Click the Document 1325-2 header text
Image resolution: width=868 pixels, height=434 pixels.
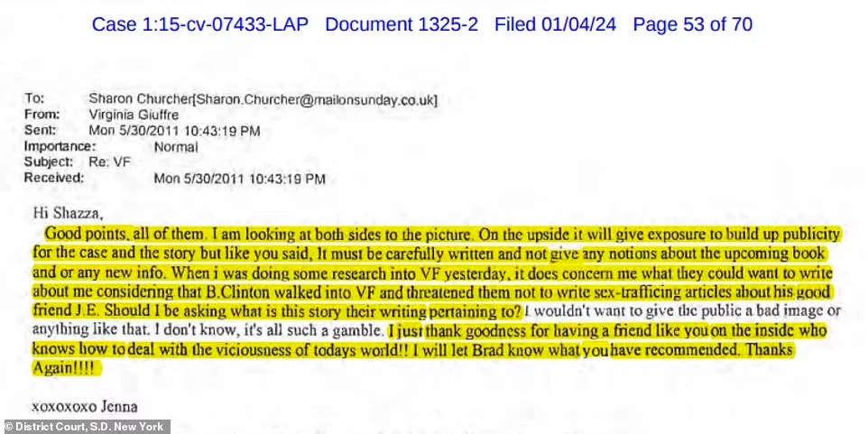402,25
